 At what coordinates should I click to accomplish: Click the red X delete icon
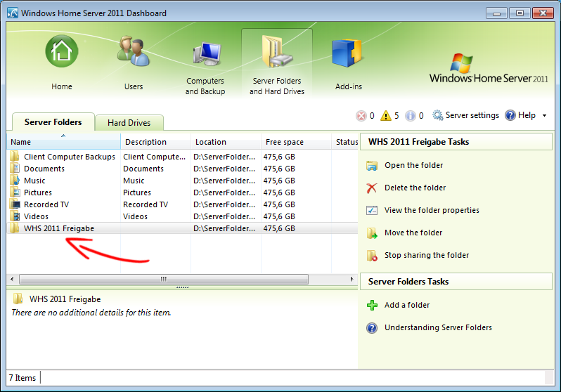coord(372,188)
